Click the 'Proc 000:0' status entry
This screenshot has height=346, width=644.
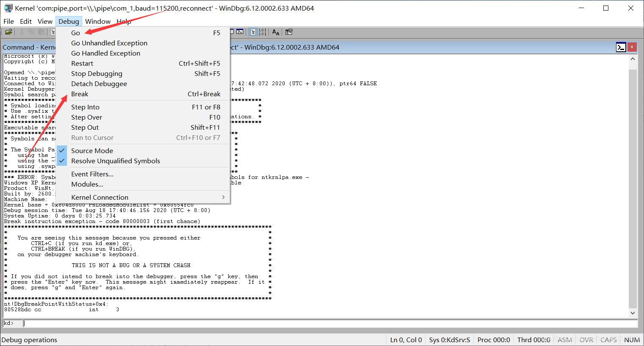tap(494, 340)
